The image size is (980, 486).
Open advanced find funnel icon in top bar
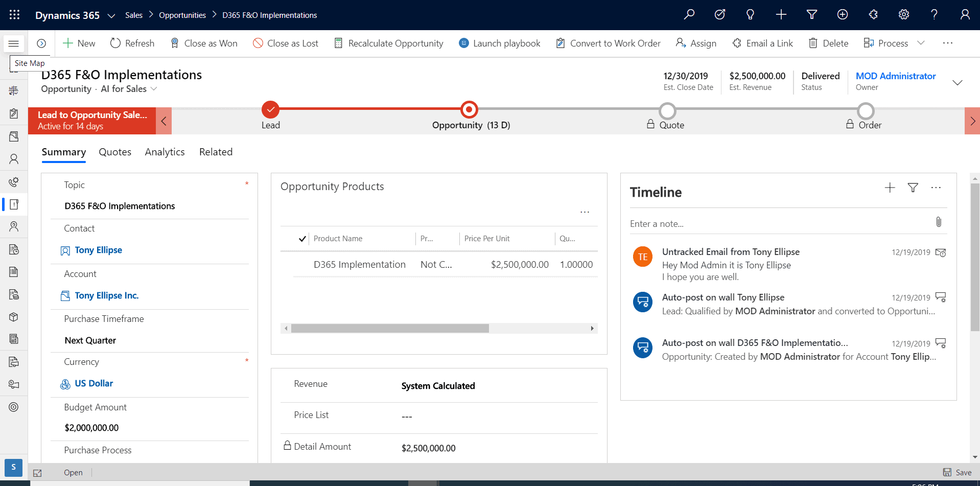tap(812, 14)
